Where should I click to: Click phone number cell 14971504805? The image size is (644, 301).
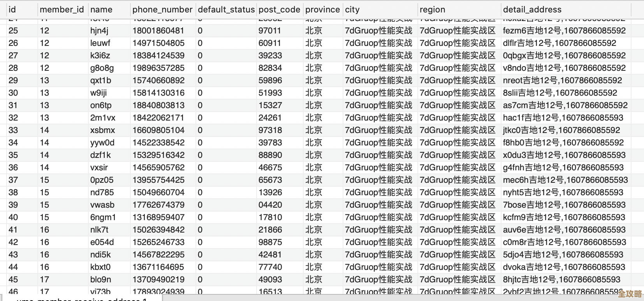click(158, 43)
